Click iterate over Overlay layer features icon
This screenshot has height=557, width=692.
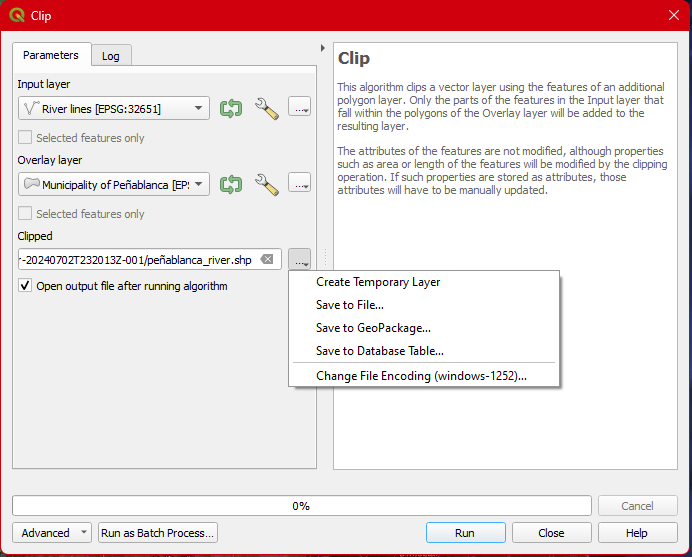(x=232, y=184)
